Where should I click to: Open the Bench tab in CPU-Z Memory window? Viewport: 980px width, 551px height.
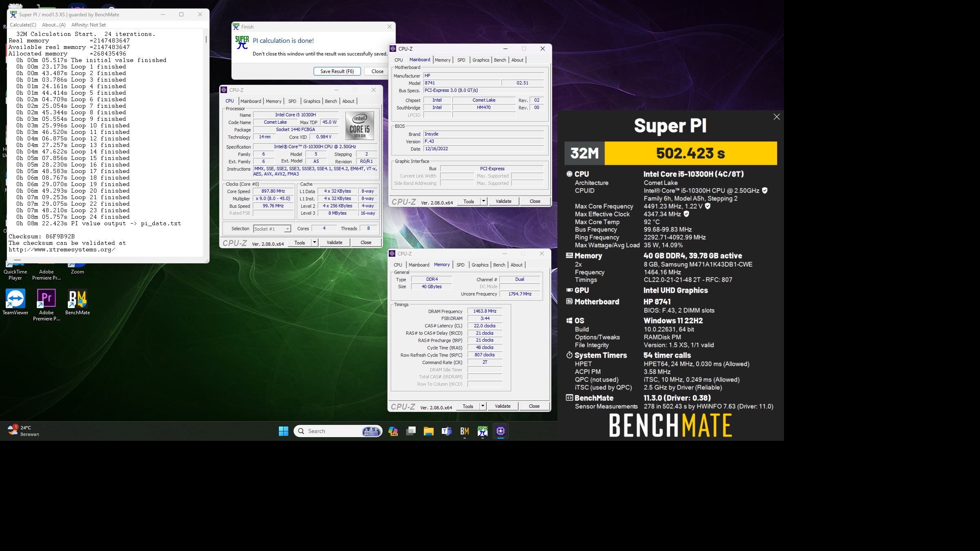tap(499, 265)
